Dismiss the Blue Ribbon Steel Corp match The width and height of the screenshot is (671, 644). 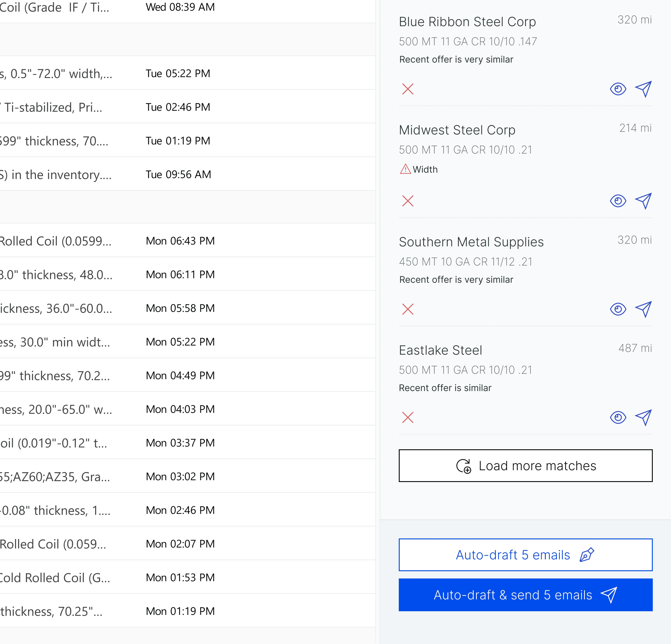tap(407, 89)
